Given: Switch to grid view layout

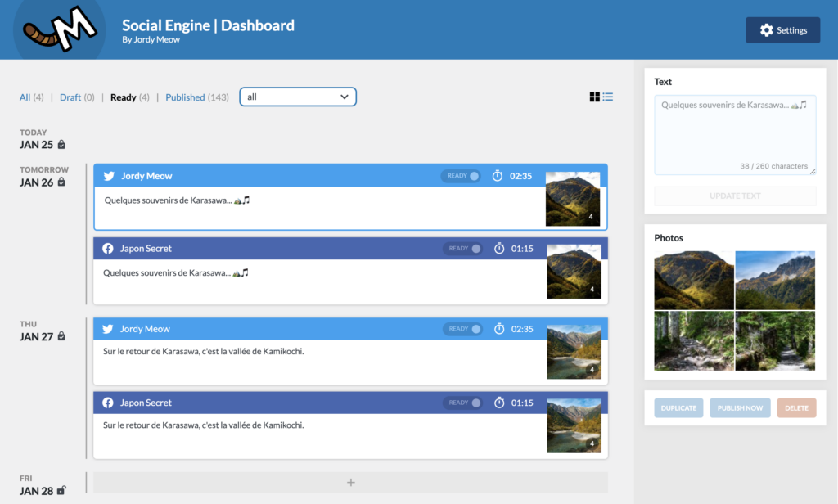Looking at the screenshot, I should point(595,97).
